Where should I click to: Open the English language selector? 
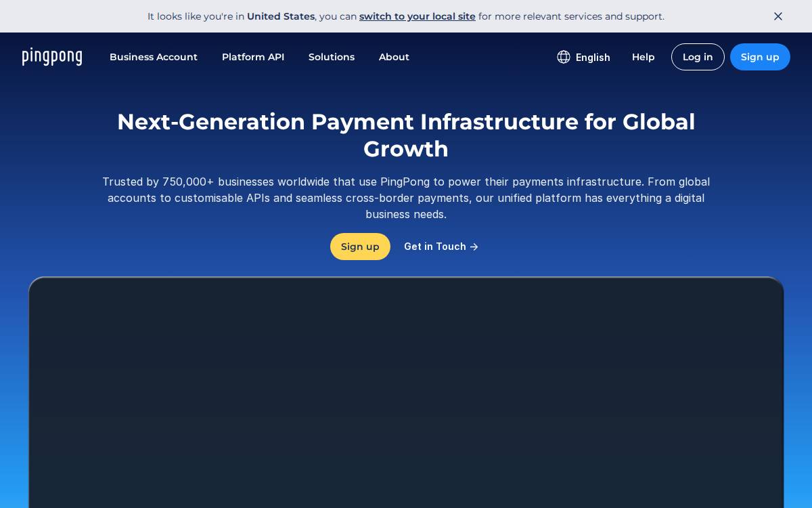pyautogui.click(x=583, y=57)
